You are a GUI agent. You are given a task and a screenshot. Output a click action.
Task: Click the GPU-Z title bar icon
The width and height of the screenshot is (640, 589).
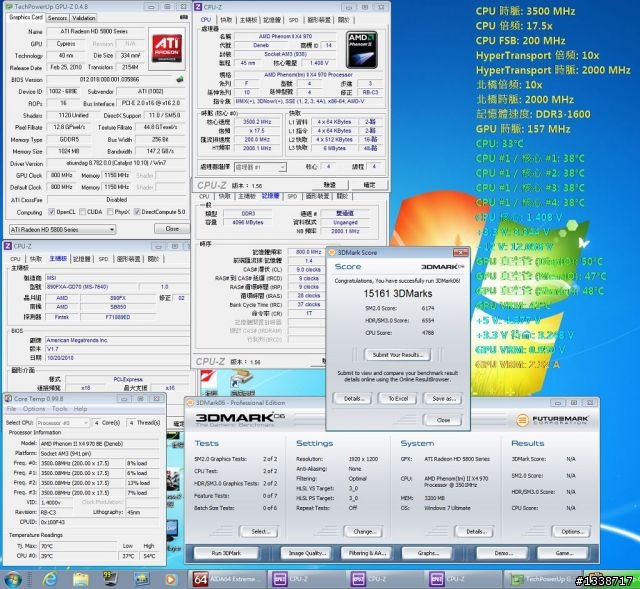coord(8,7)
